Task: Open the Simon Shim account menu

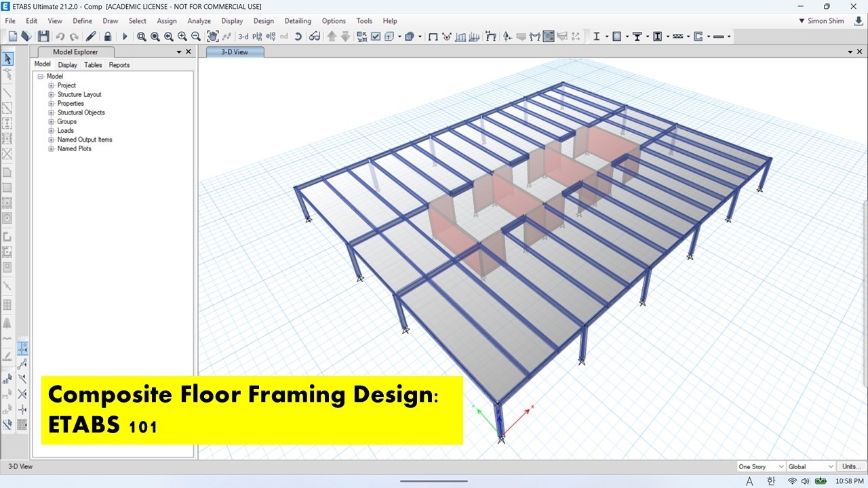Action: (822, 21)
